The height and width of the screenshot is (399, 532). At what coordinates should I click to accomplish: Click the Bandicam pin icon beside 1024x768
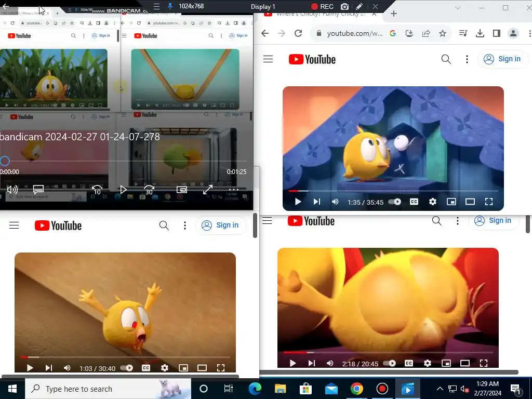point(170,6)
